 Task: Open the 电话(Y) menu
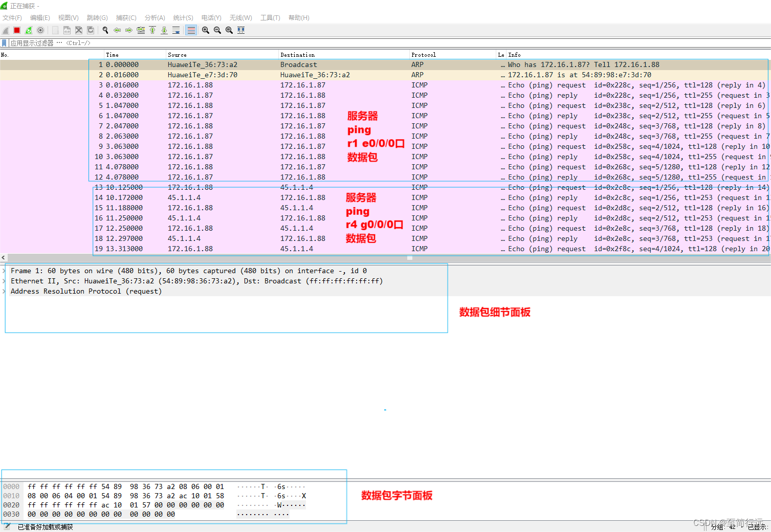(211, 17)
